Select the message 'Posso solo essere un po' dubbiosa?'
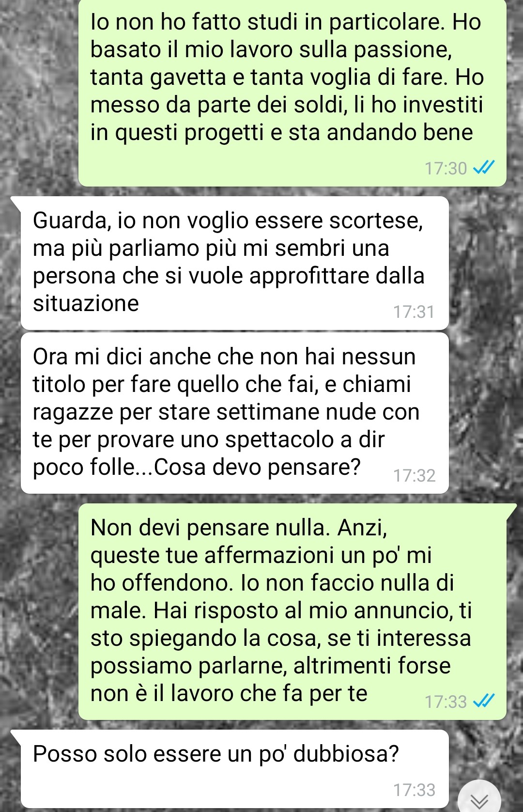523x812 pixels. [x=235, y=769]
